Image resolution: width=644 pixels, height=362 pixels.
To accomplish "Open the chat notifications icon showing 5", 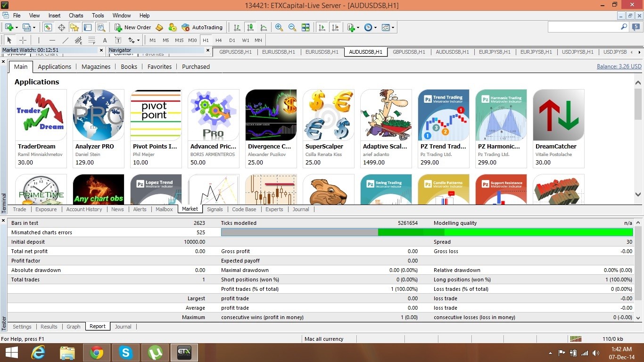I will (x=636, y=27).
